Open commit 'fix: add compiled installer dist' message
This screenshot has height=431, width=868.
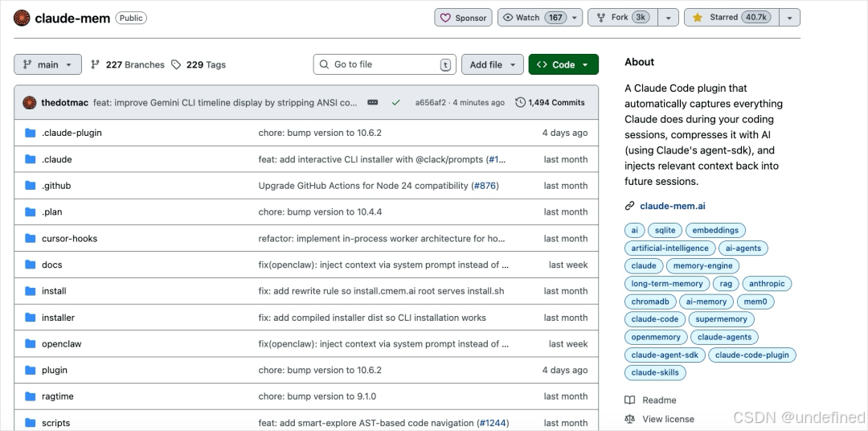coord(372,318)
